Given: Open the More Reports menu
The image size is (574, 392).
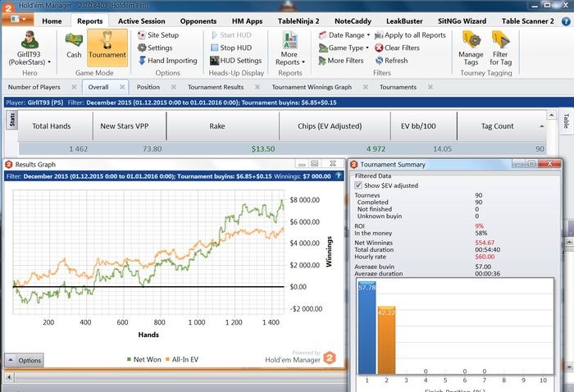Looking at the screenshot, I should tap(290, 48).
